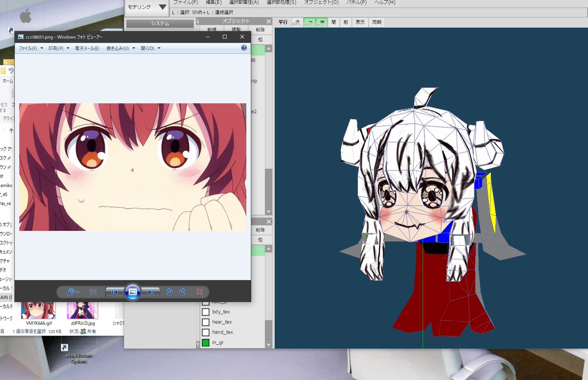This screenshot has width=588, height=380.
Task: Toggle 面 face display
Action: click(x=322, y=22)
